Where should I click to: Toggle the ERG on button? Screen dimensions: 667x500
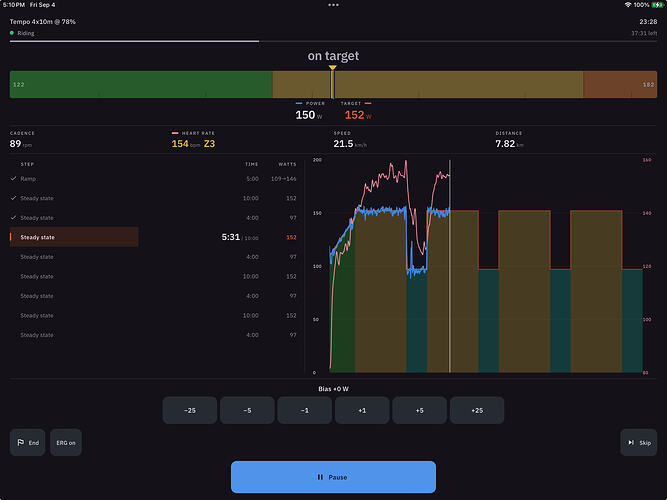pyautogui.click(x=66, y=443)
